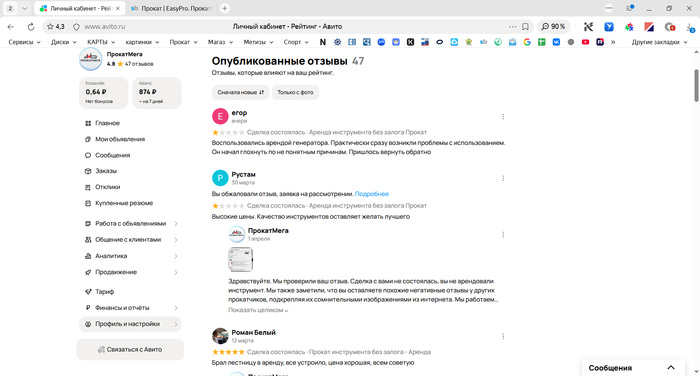Open the Кошелёк balance card
Viewport: 700px width, 376px height.
pos(104,93)
